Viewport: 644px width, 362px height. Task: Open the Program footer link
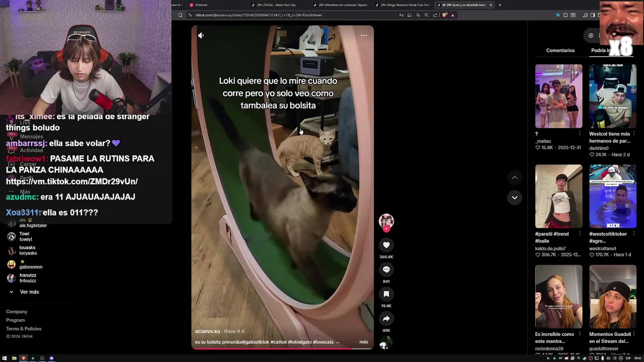click(15, 320)
